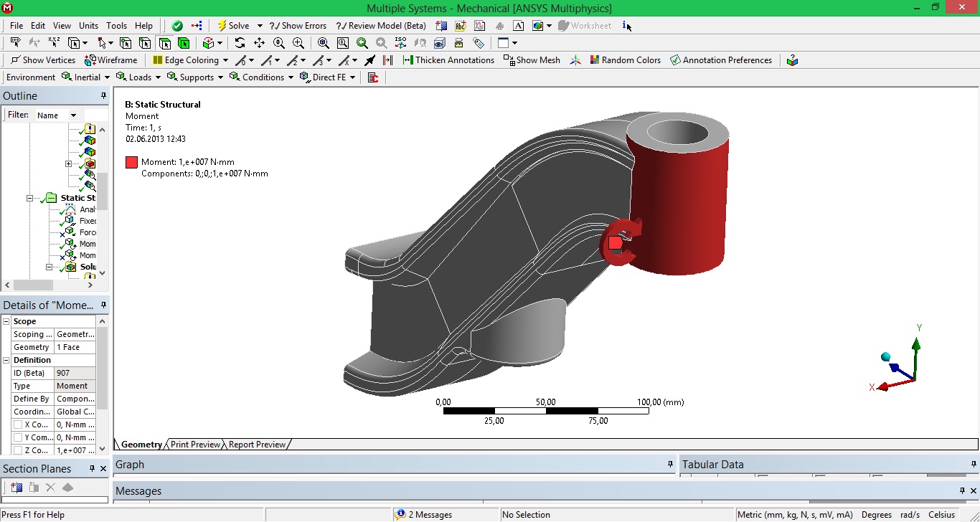Toggle Random Colors
The image size is (980, 522).
pyautogui.click(x=626, y=60)
